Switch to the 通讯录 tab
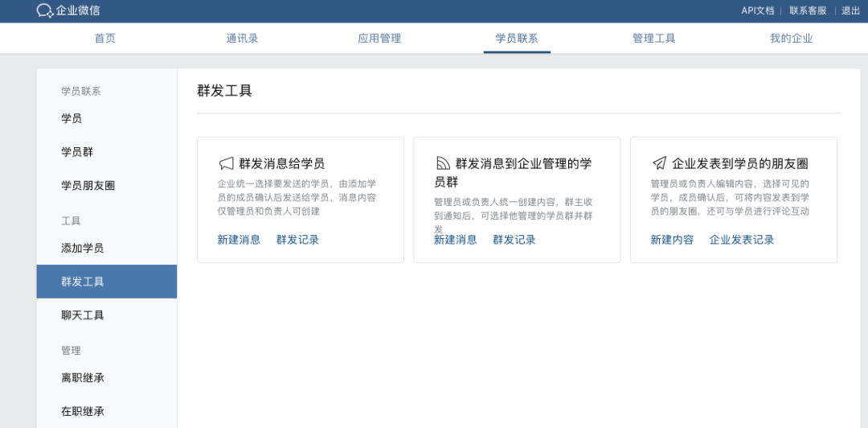 242,39
